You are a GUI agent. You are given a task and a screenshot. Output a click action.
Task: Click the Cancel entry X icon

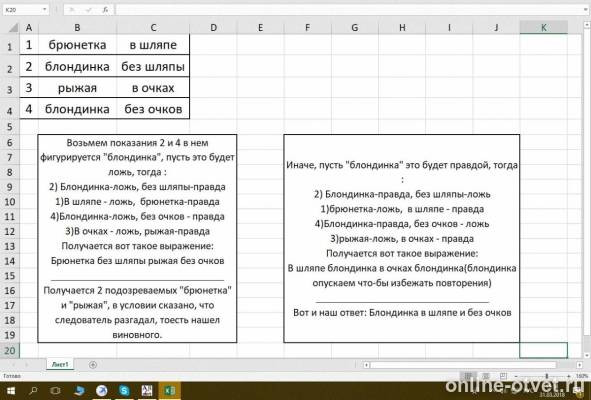click(73, 10)
